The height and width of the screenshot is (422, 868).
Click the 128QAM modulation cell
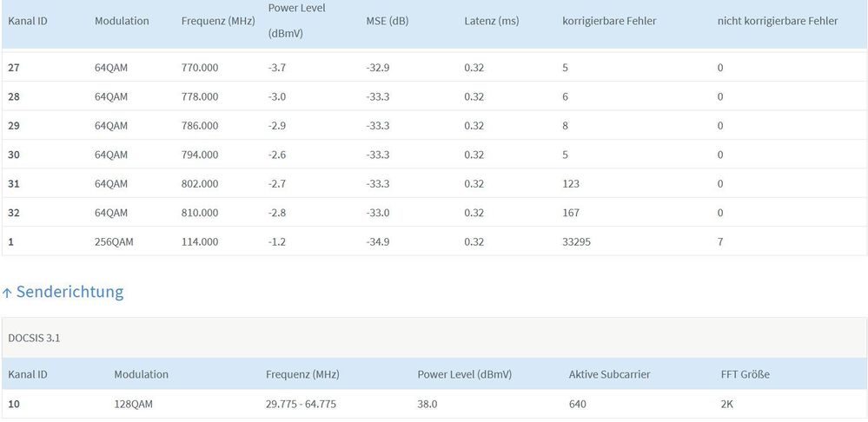tap(134, 405)
